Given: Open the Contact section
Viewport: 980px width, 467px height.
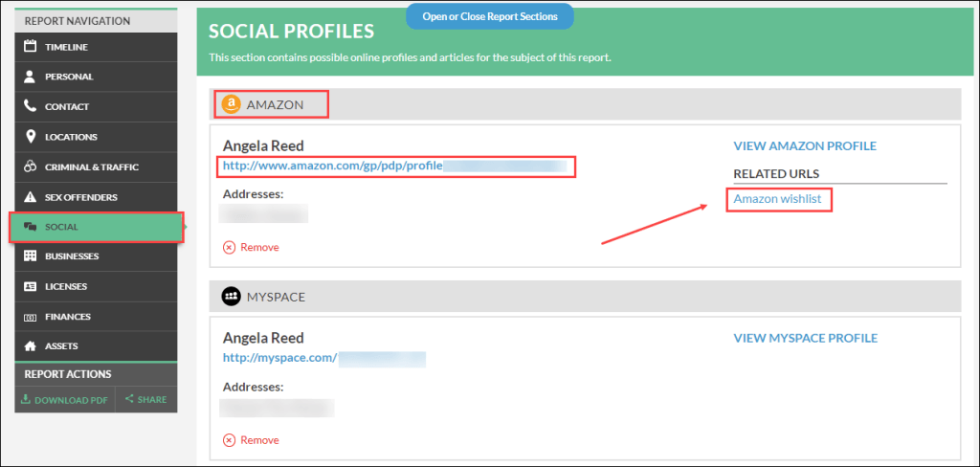Looking at the screenshot, I should click(97, 107).
